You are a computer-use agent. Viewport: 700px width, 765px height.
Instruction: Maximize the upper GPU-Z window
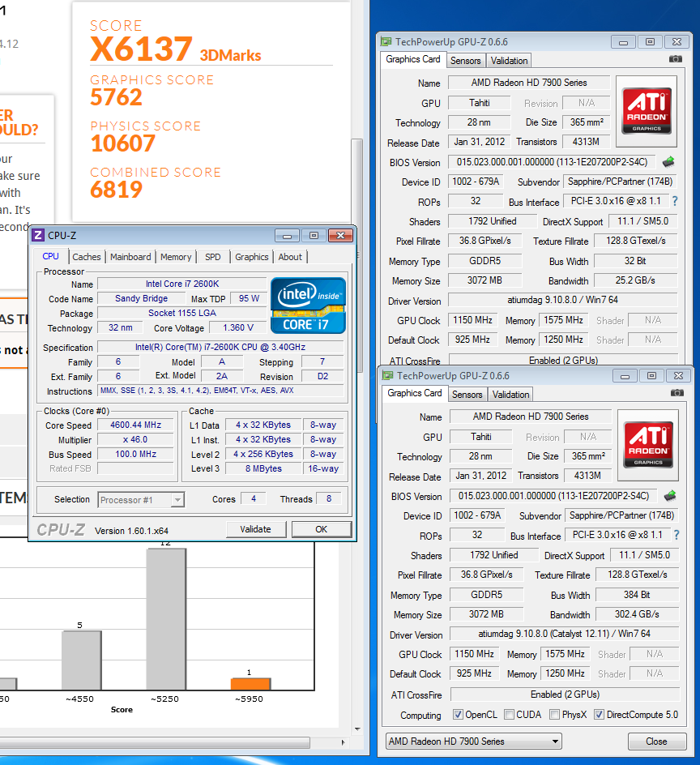tap(650, 42)
